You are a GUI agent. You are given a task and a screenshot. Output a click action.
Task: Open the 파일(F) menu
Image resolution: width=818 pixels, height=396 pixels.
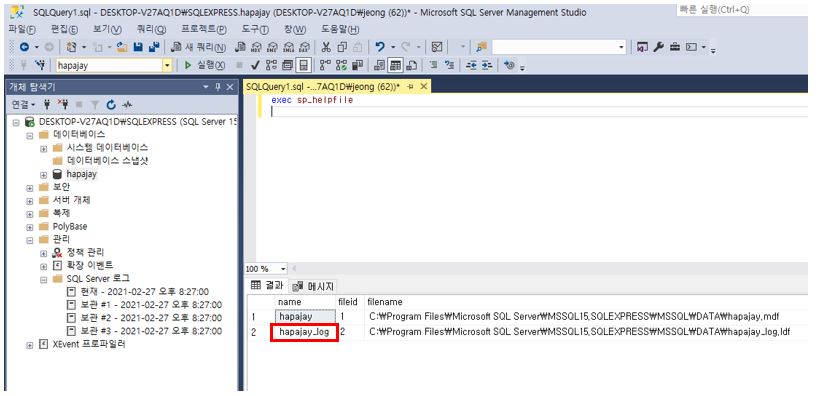click(22, 29)
